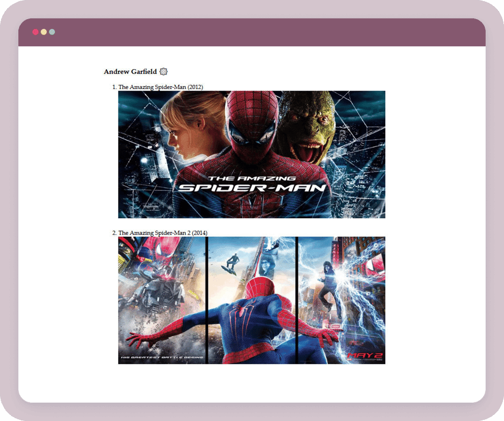Viewport: 504px width, 421px height.
Task: Click the list number 2 marker
Action: coord(114,233)
